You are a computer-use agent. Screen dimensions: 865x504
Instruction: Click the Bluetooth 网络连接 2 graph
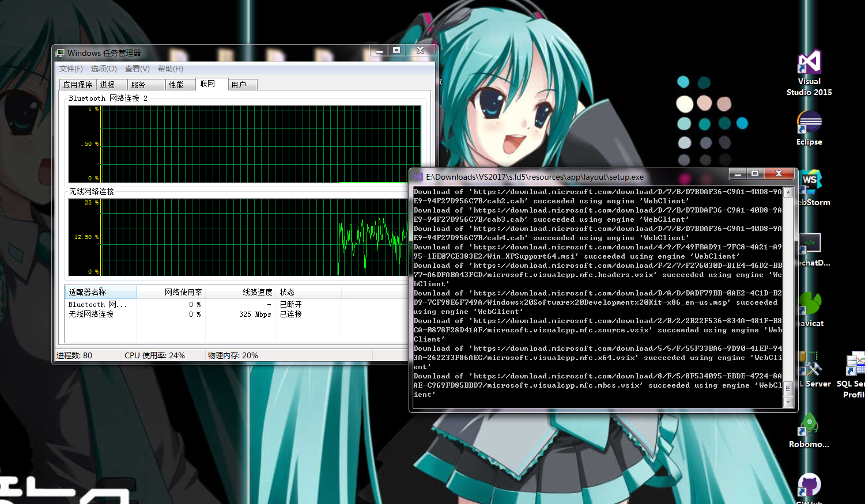(x=244, y=144)
